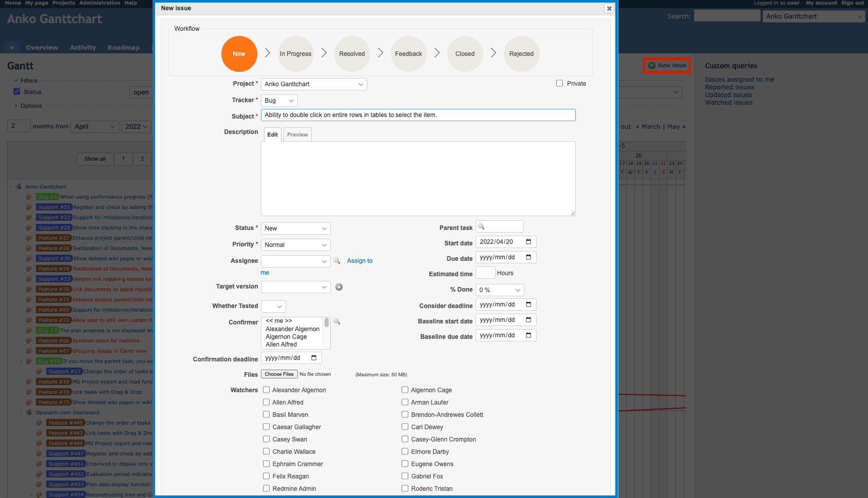Click the Parent task search magnifier

(481, 226)
